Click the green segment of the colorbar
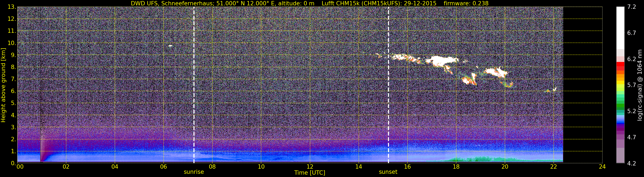This screenshot has width=644, height=177. [x=620, y=106]
